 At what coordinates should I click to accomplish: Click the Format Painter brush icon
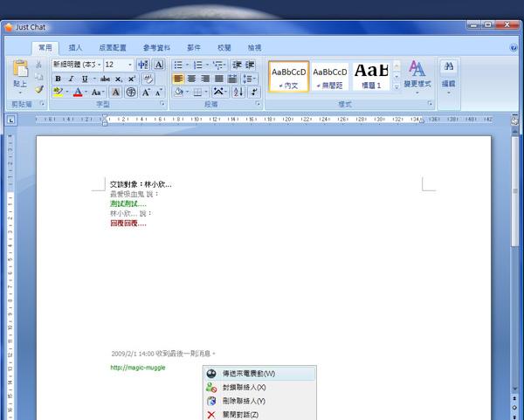[x=38, y=90]
